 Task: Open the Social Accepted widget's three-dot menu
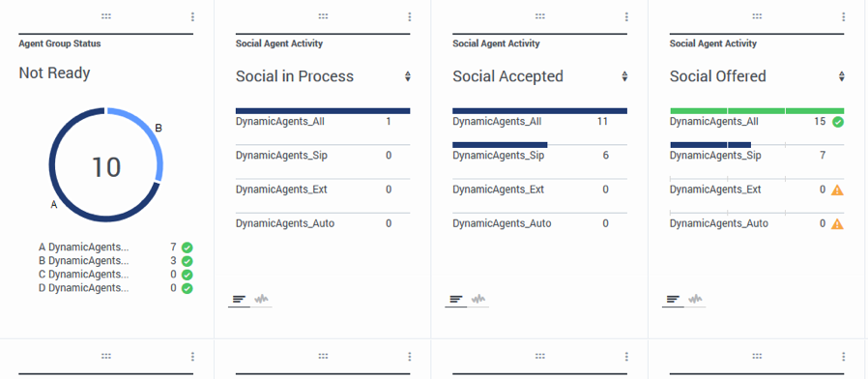coord(626,17)
